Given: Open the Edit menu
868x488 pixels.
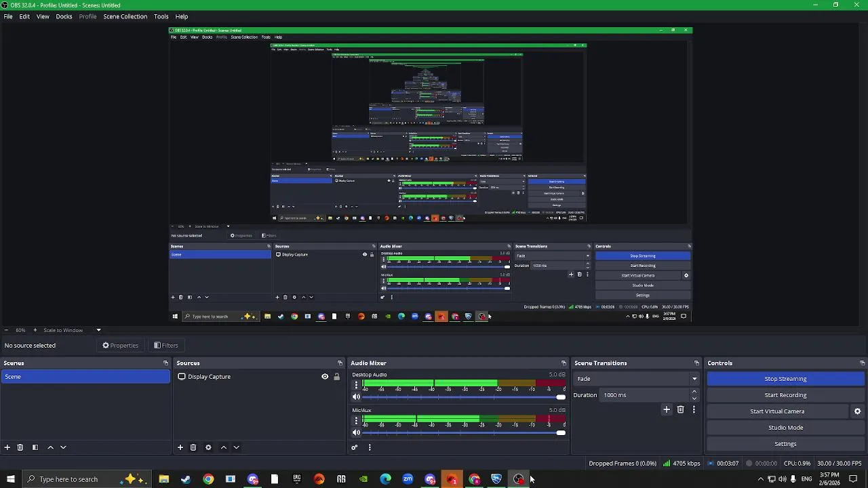Looking at the screenshot, I should point(24,16).
